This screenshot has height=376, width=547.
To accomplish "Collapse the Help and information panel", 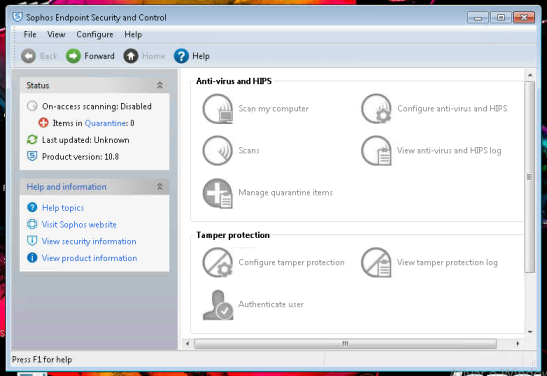I will (x=160, y=187).
